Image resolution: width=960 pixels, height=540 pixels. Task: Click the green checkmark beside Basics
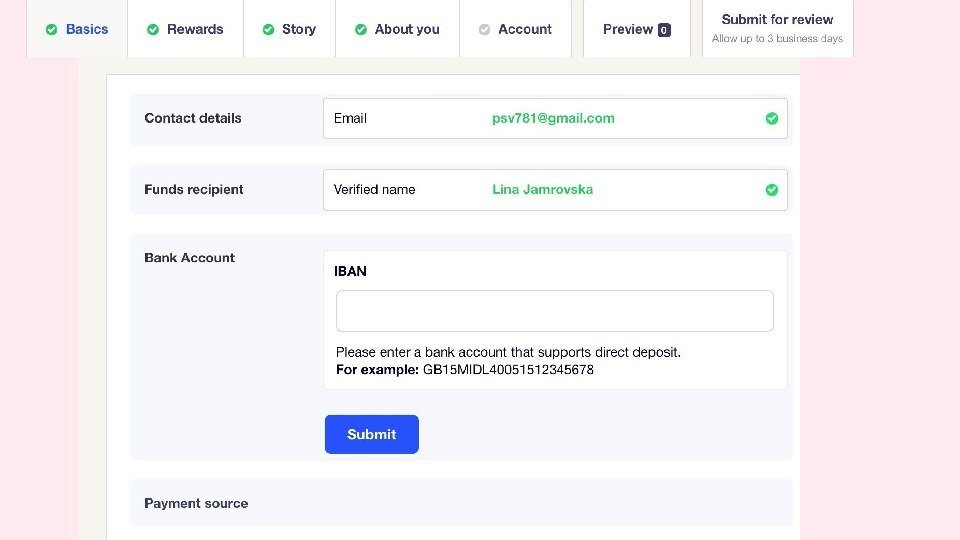coord(52,30)
